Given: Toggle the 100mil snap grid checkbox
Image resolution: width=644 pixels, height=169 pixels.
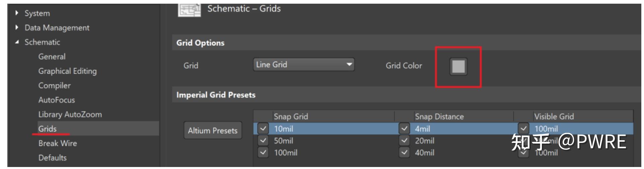Looking at the screenshot, I should pyautogui.click(x=263, y=153).
